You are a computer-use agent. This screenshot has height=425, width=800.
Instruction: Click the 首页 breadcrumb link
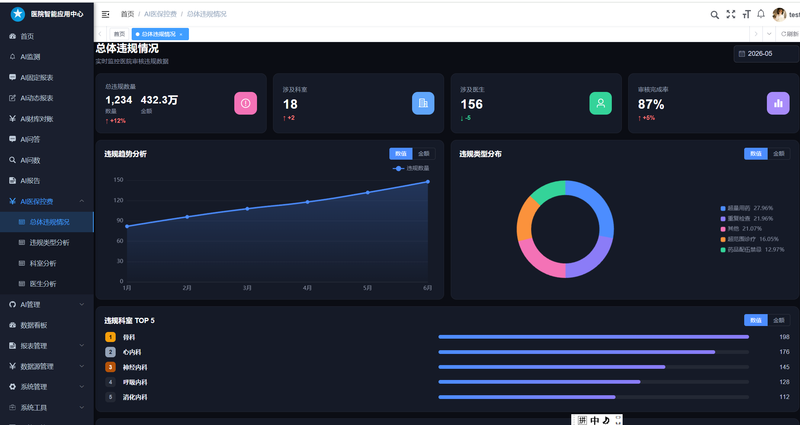127,14
